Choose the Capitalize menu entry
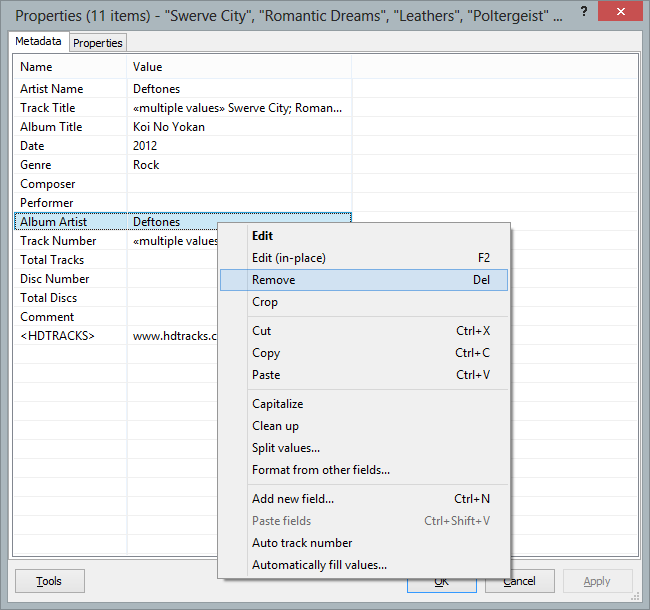This screenshot has width=650, height=610. pyautogui.click(x=364, y=404)
